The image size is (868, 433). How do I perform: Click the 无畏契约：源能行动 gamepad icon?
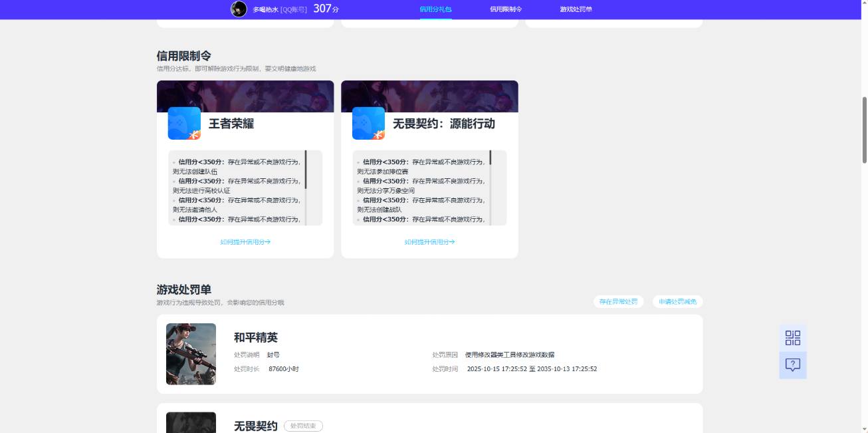(368, 123)
